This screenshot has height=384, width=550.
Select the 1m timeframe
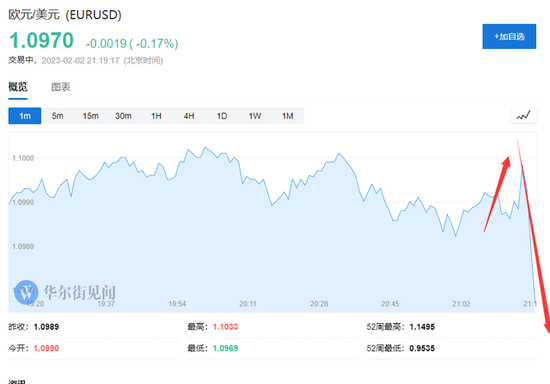coord(25,116)
